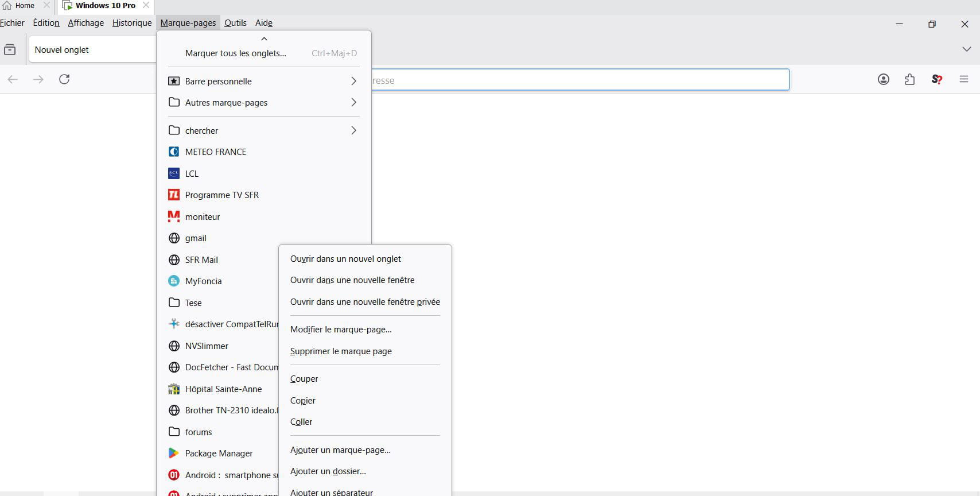Click the list all tabs dropdown arrow
Screen dimensions: 980x496
pos(966,49)
